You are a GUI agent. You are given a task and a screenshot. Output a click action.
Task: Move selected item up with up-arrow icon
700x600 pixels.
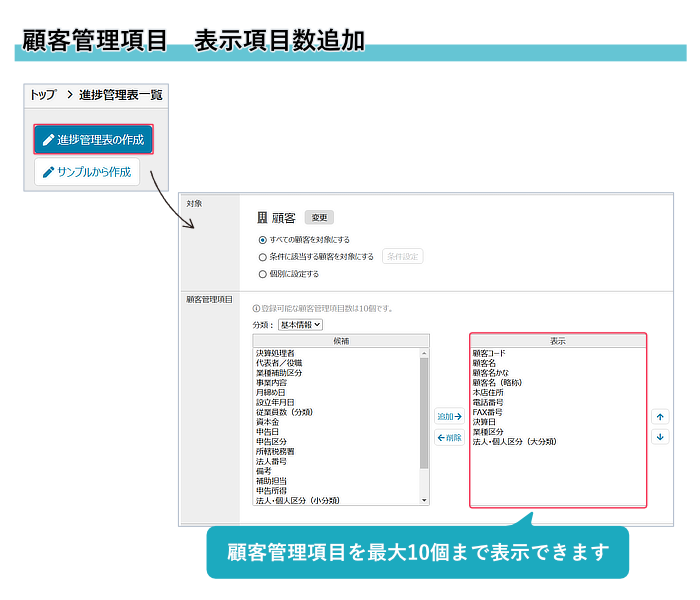click(x=660, y=416)
